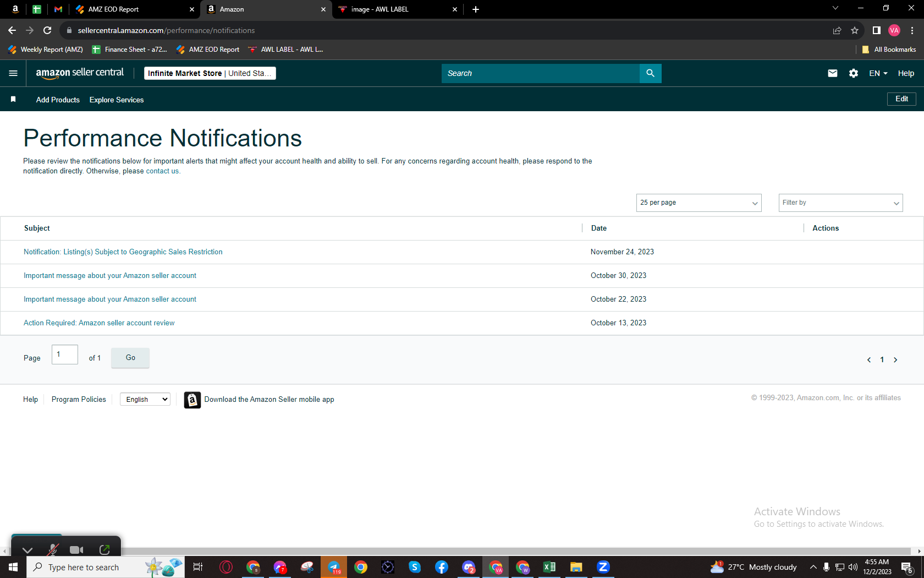Open a new browser tab
Screen dimensions: 924x578
point(476,9)
